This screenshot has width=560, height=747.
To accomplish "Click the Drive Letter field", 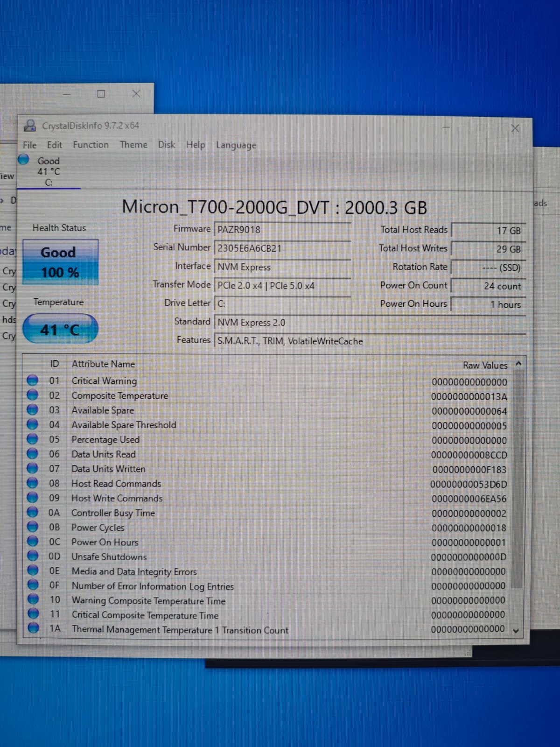I will click(282, 303).
